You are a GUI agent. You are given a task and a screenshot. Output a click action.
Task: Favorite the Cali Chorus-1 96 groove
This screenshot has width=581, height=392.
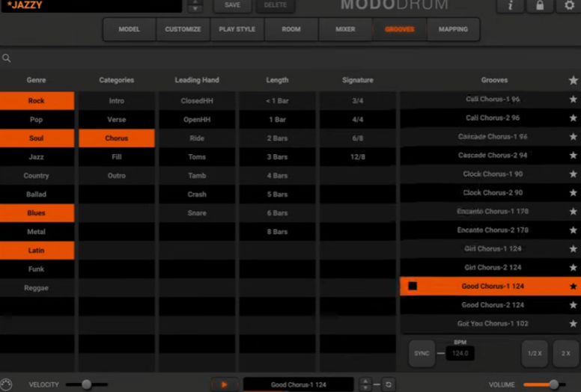point(574,99)
